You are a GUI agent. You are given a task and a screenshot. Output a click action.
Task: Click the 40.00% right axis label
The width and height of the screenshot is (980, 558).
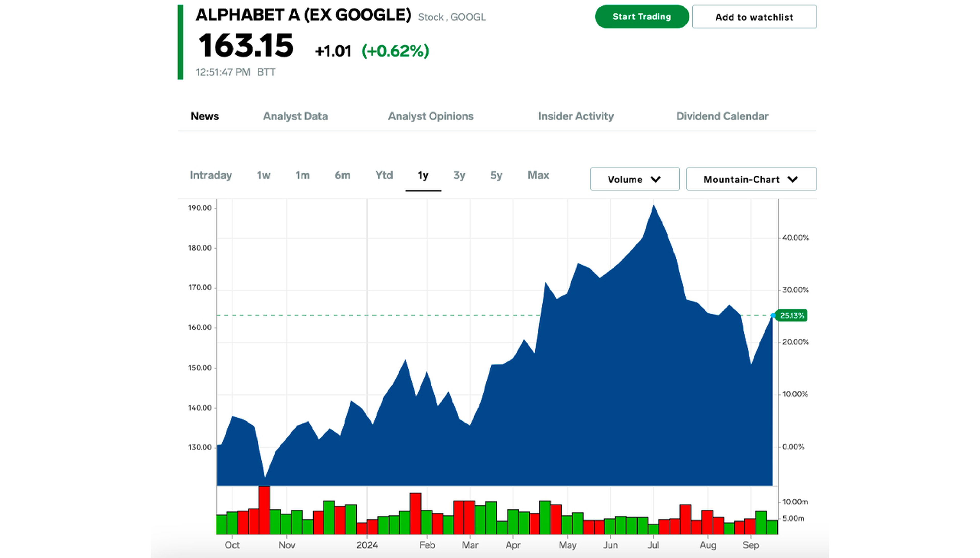(795, 238)
